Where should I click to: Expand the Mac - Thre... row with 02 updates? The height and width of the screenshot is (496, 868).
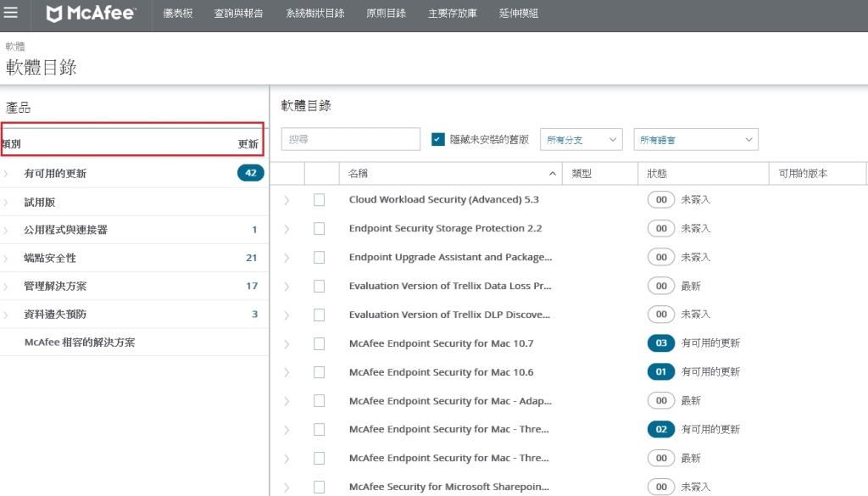click(x=287, y=430)
